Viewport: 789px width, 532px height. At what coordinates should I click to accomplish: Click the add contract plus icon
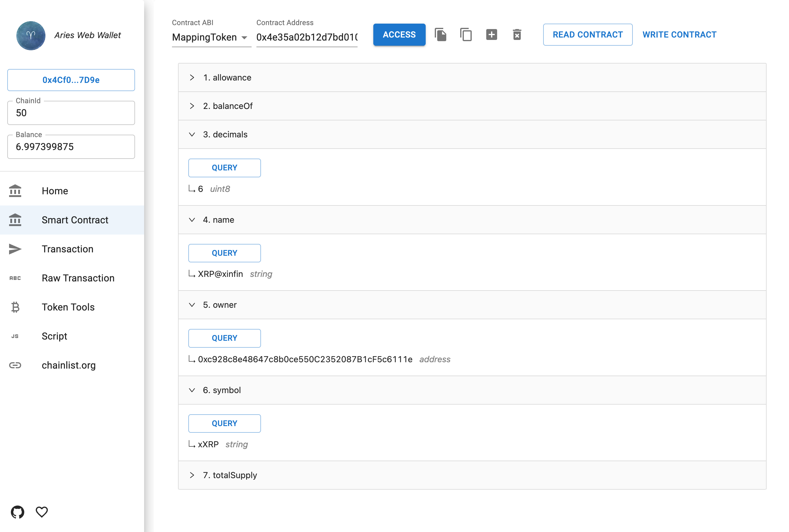[491, 34]
